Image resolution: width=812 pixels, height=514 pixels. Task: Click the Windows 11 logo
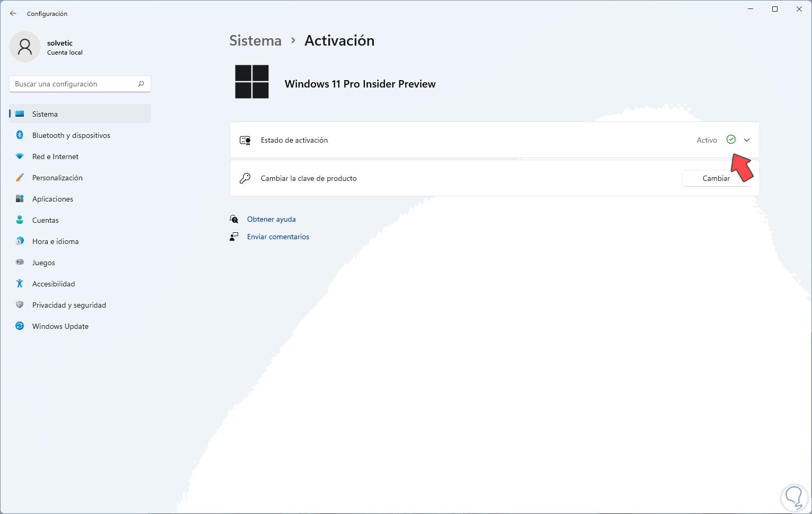(252, 82)
